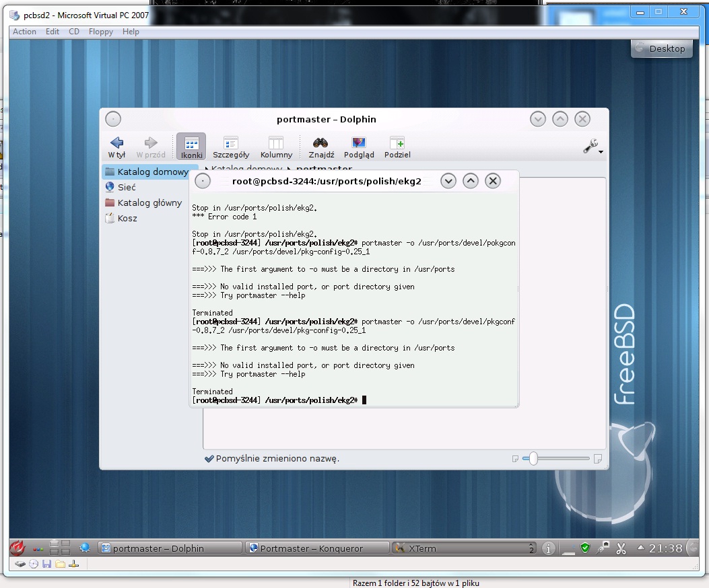Maximize the XTerm terminal window
The width and height of the screenshot is (709, 588).
[x=470, y=181]
